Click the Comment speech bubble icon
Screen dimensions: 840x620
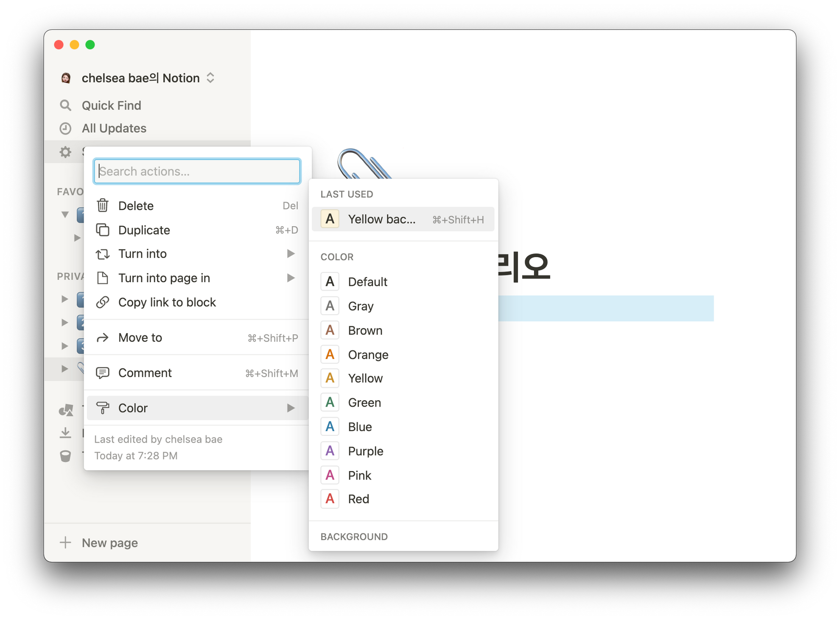[103, 373]
